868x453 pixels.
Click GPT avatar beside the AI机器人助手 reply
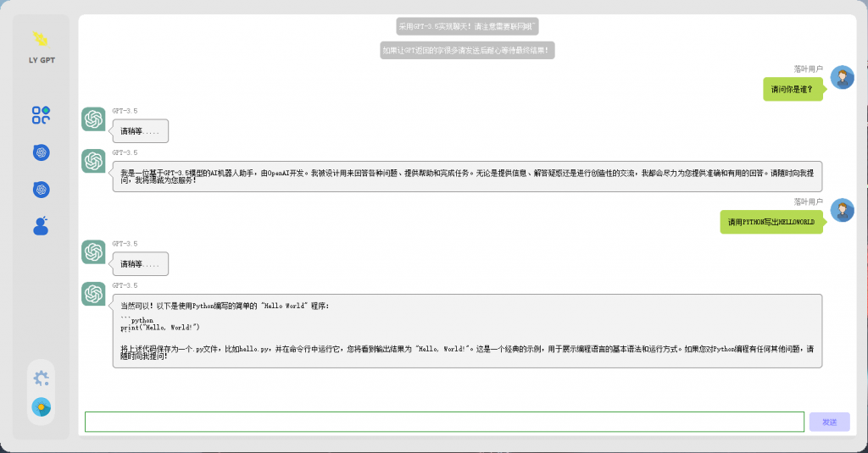93,161
